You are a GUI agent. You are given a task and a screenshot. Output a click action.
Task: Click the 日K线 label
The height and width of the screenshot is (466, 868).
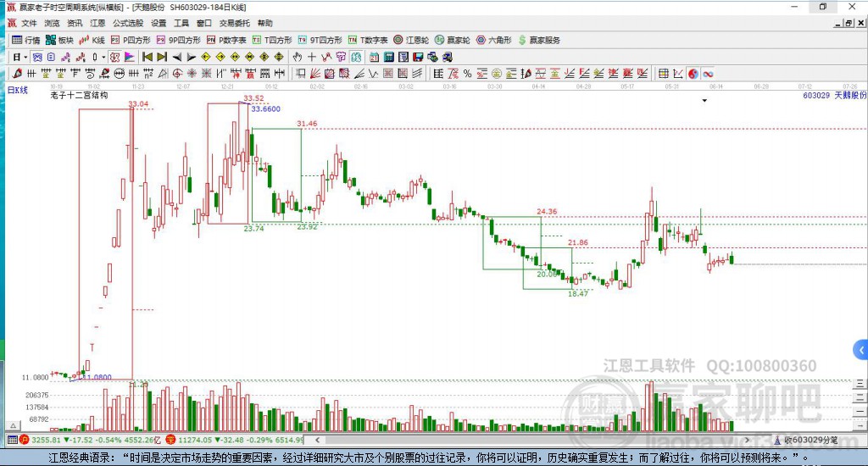17,90
